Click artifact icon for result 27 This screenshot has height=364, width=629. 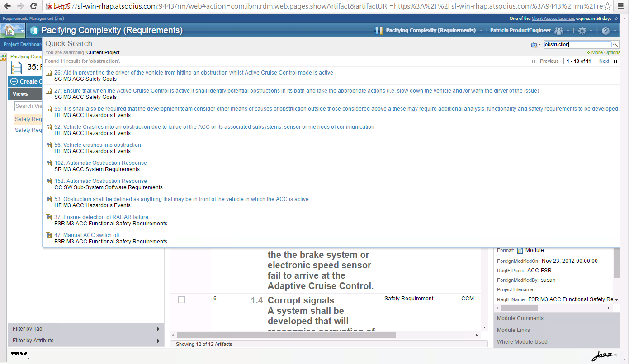pos(48,91)
